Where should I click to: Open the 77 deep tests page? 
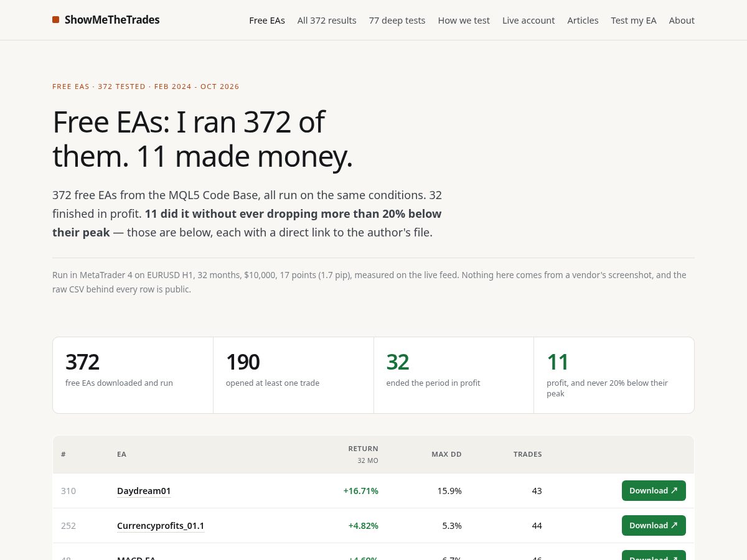coord(397,21)
